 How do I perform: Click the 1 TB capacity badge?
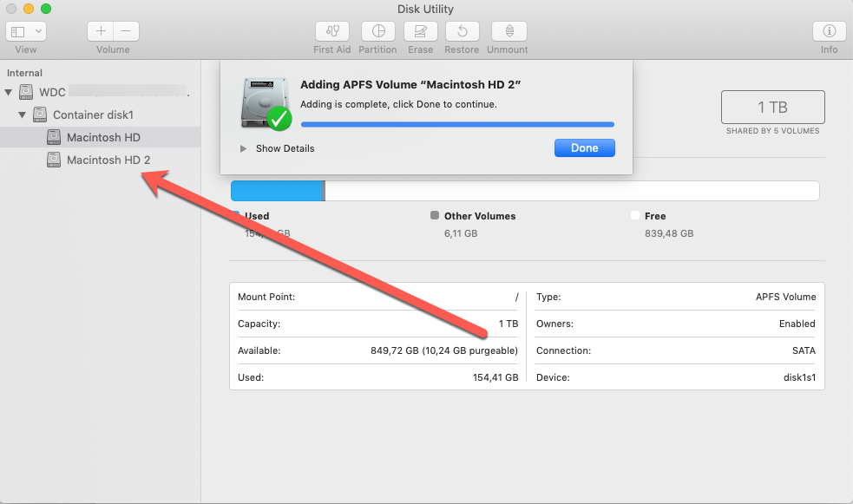pos(771,107)
